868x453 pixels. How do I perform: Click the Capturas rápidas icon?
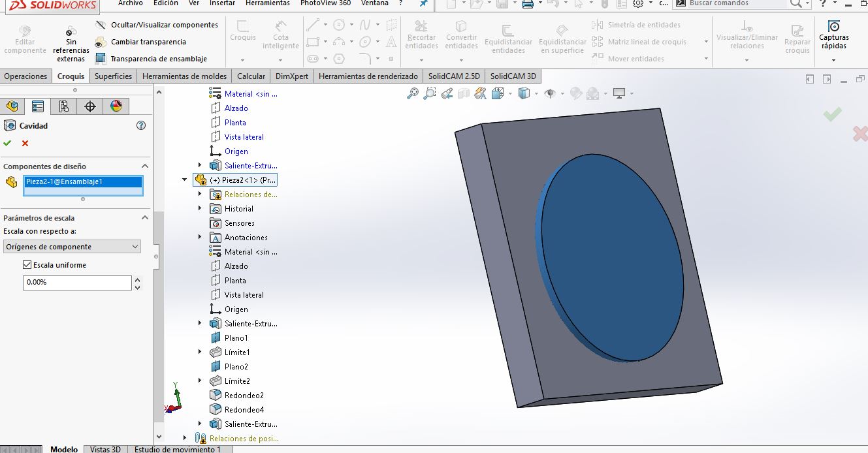(833, 27)
